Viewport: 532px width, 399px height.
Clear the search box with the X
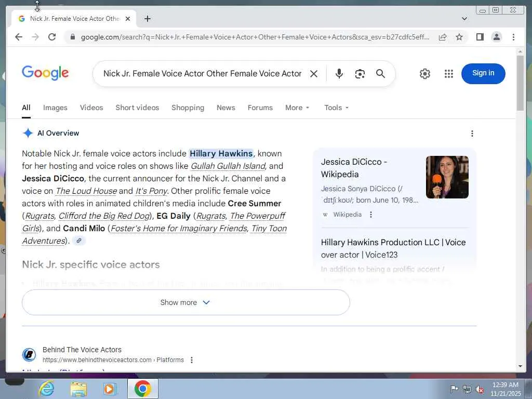pyautogui.click(x=314, y=74)
